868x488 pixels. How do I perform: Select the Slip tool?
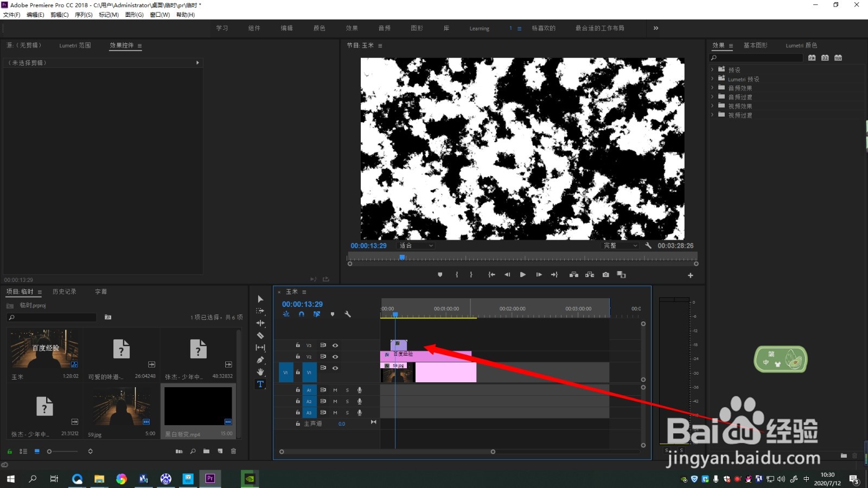(x=260, y=348)
